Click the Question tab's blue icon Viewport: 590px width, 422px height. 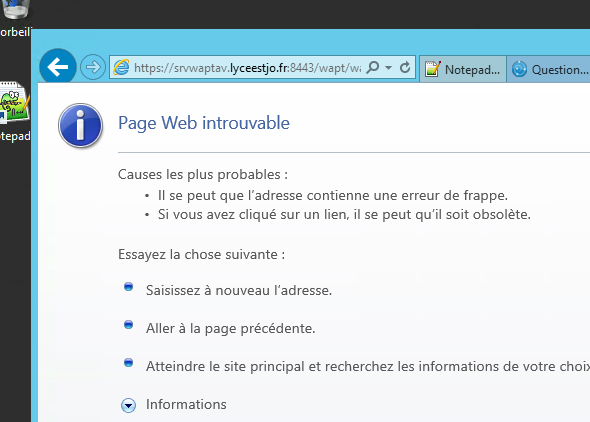pyautogui.click(x=519, y=69)
